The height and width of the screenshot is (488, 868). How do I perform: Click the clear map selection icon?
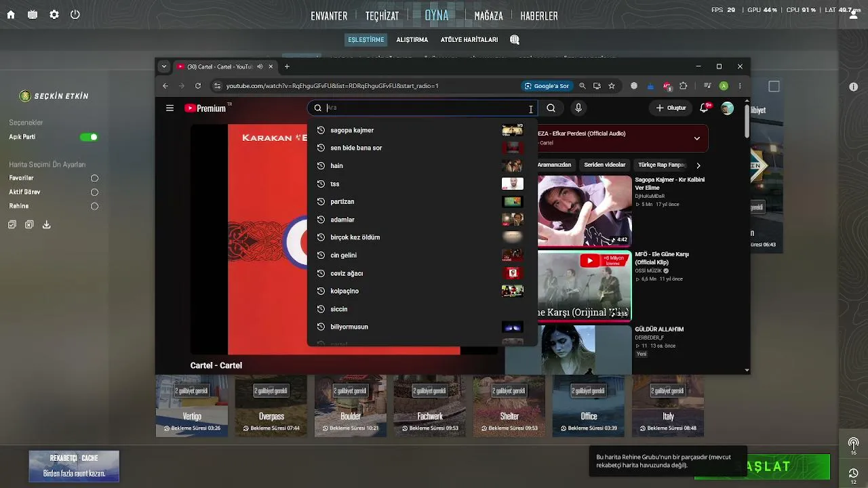29,225
